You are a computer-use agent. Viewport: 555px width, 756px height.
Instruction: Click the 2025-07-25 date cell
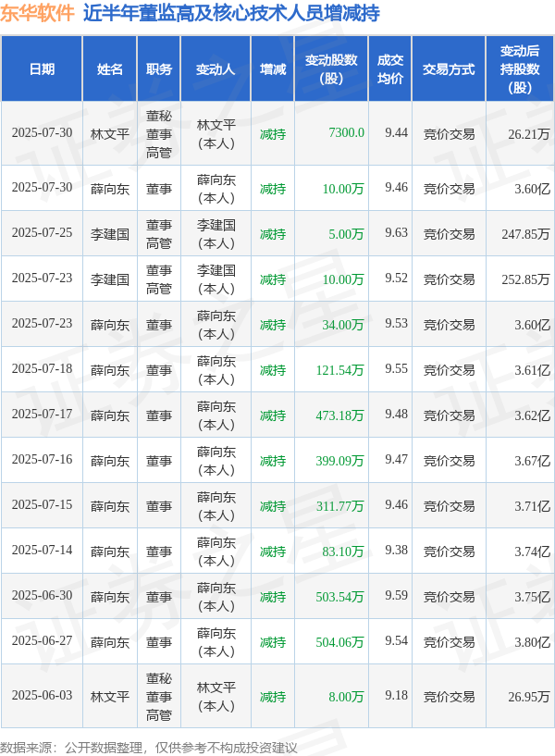42,233
